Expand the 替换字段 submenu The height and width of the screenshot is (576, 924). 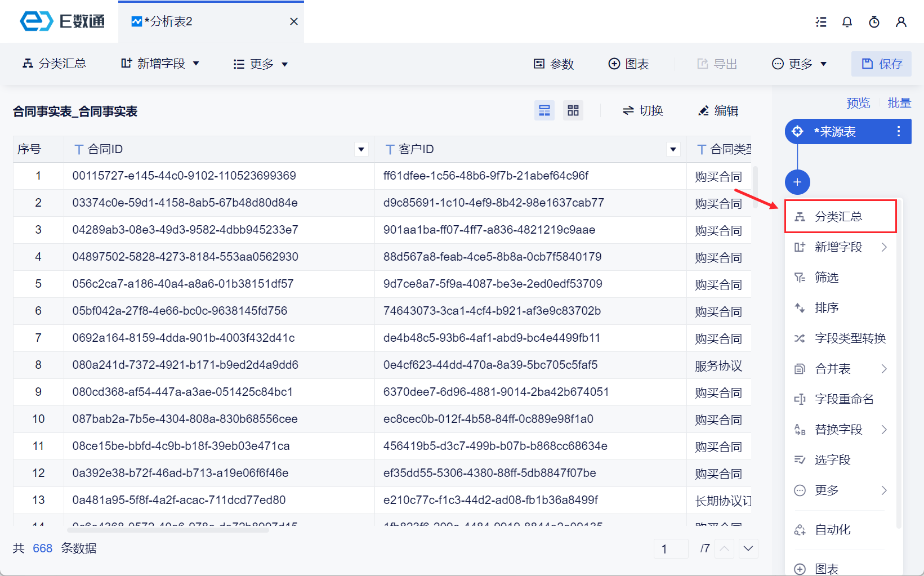(840, 430)
